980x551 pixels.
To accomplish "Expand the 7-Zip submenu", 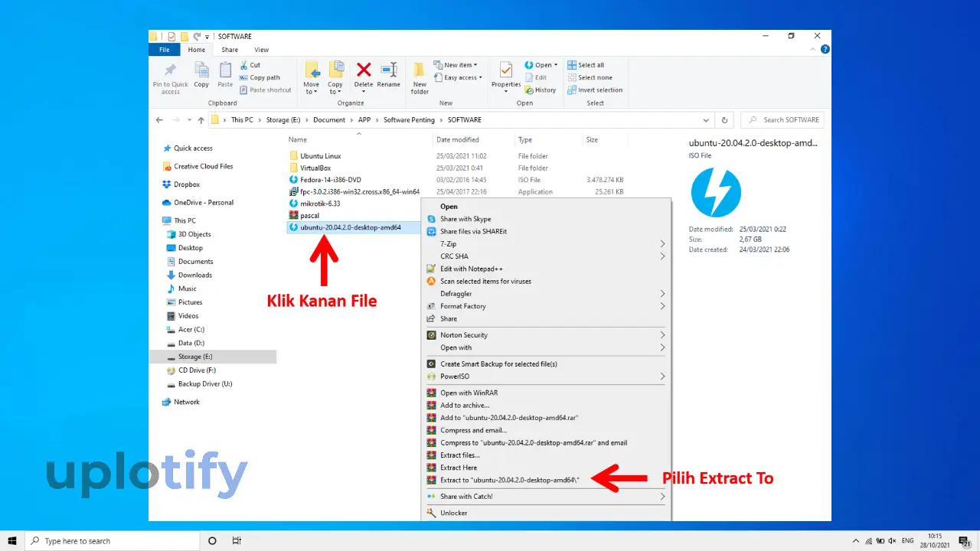I will tap(547, 244).
